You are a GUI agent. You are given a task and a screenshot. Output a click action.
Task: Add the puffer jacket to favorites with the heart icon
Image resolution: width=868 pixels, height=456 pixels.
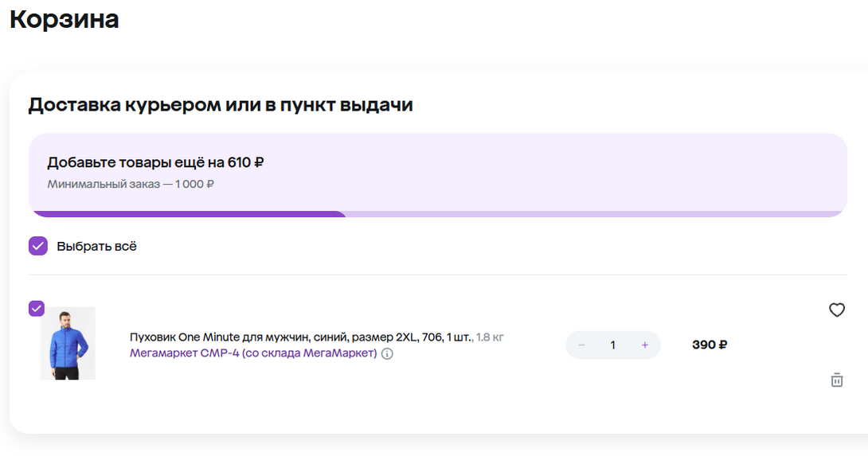pos(836,310)
